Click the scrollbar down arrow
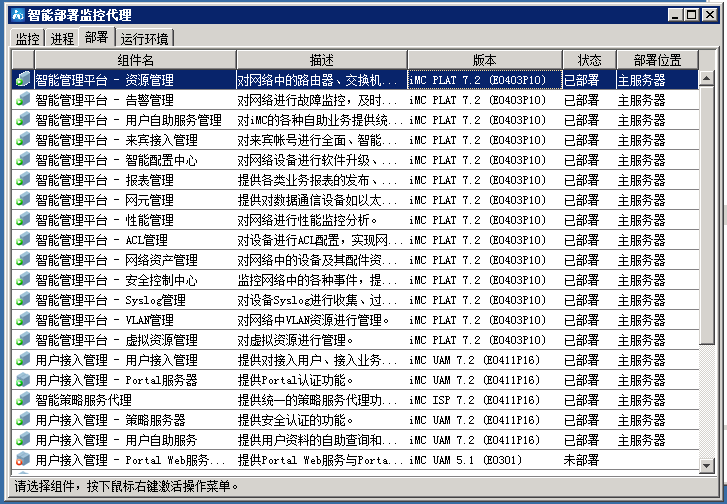This screenshot has height=504, width=727. coord(706,465)
